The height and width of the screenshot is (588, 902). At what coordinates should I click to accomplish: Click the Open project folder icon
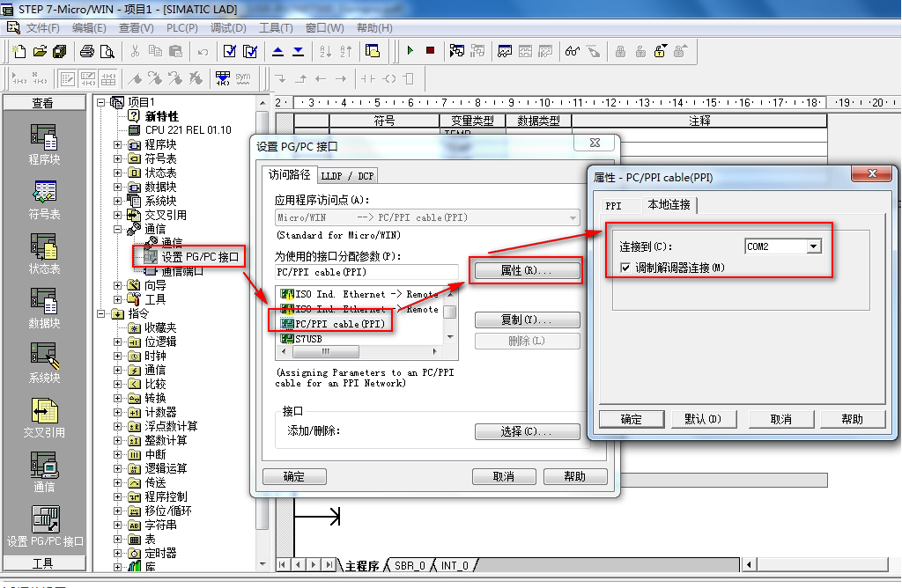click(40, 52)
